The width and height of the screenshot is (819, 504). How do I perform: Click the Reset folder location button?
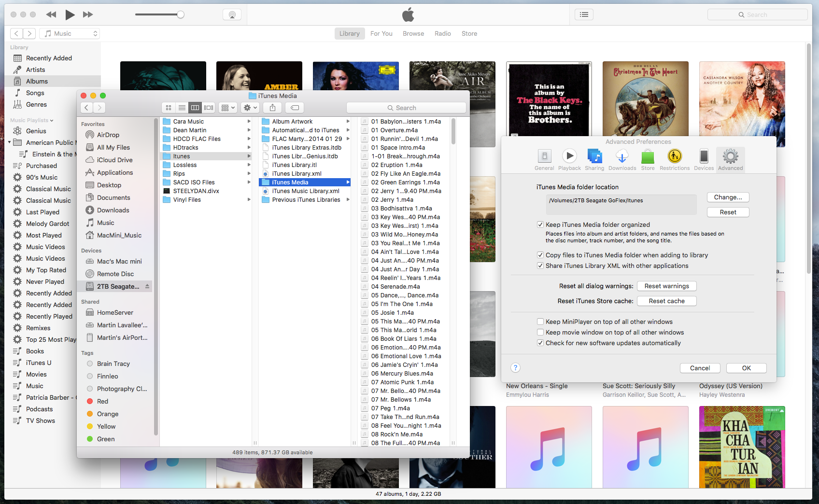[x=728, y=212]
